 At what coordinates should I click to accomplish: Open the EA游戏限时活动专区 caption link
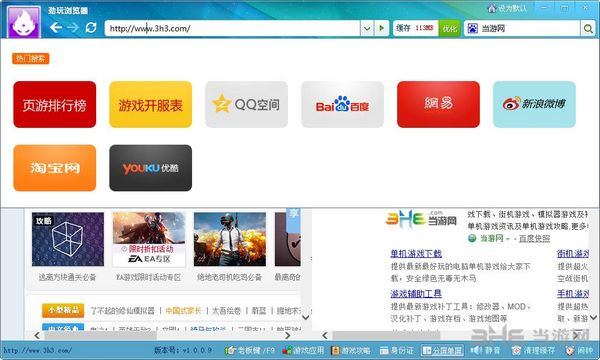149,277
